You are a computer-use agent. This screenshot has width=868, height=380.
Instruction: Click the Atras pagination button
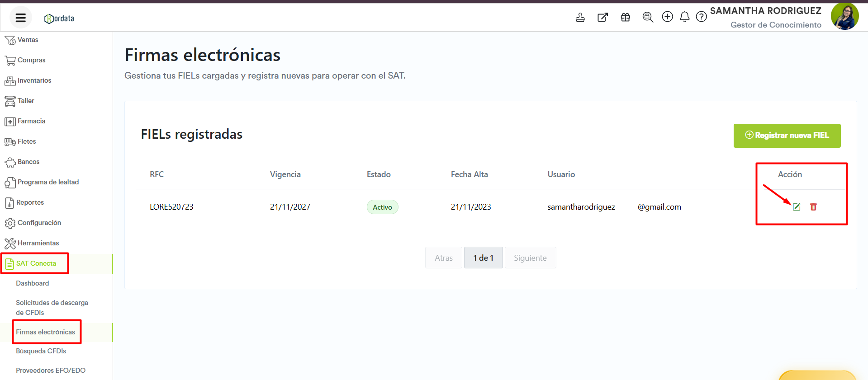(443, 258)
